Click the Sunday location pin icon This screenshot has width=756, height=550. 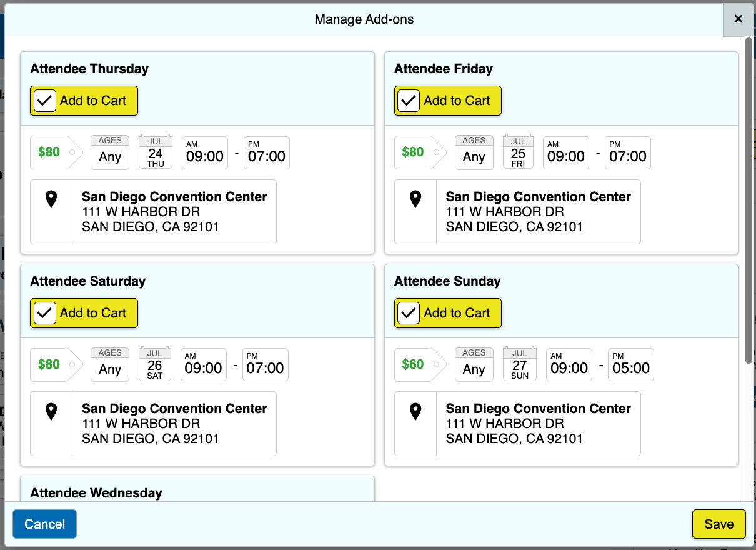click(415, 411)
